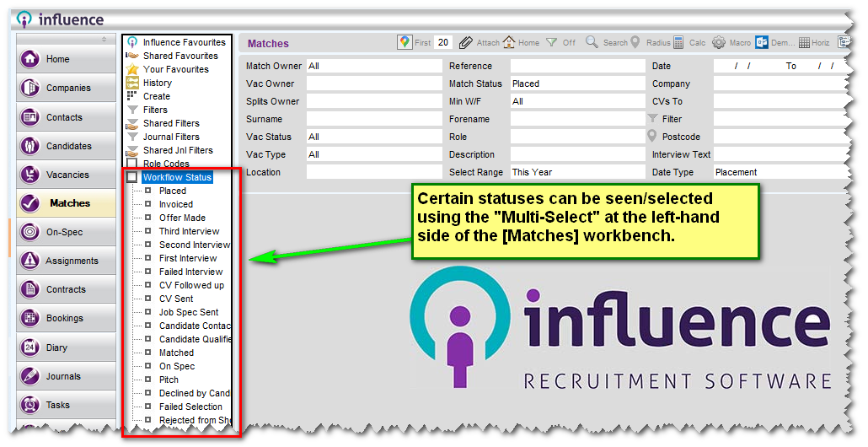Select Matched status

pos(176,353)
